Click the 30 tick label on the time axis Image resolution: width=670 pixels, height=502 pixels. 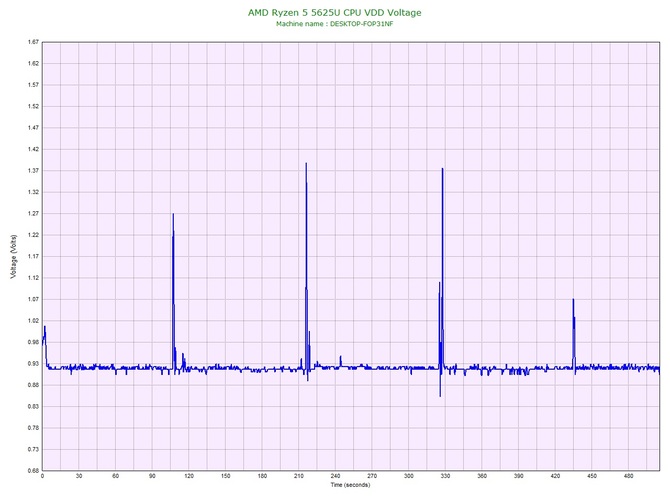pos(79,476)
